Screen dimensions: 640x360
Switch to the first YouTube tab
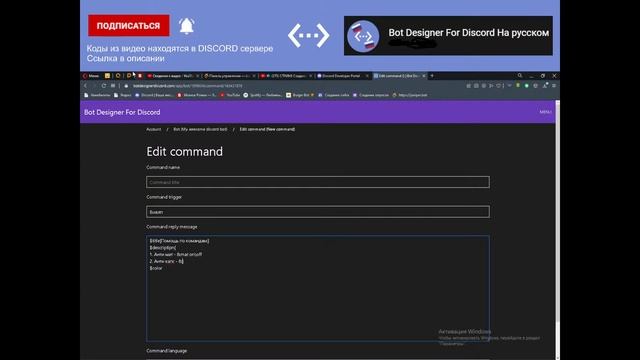point(173,76)
